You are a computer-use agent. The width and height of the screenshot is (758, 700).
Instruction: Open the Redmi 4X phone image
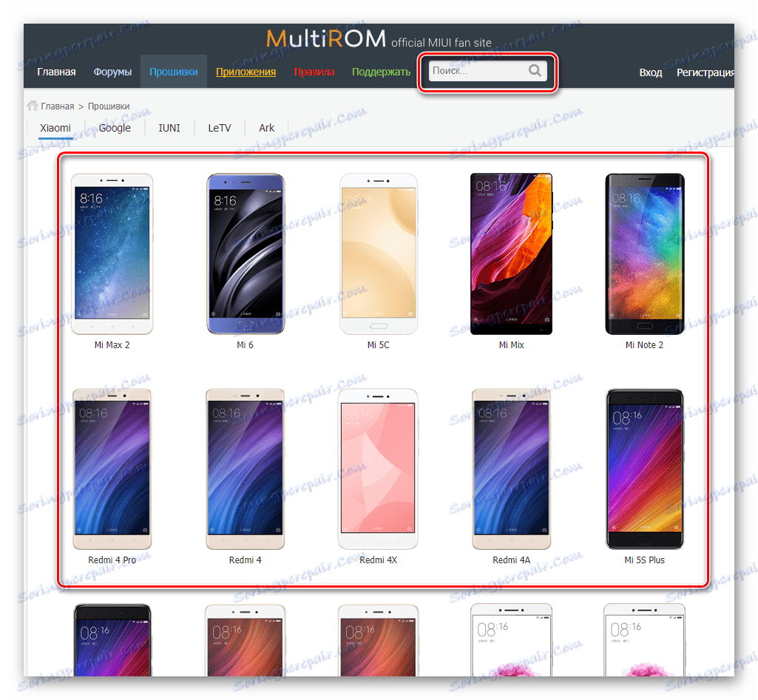pyautogui.click(x=378, y=469)
